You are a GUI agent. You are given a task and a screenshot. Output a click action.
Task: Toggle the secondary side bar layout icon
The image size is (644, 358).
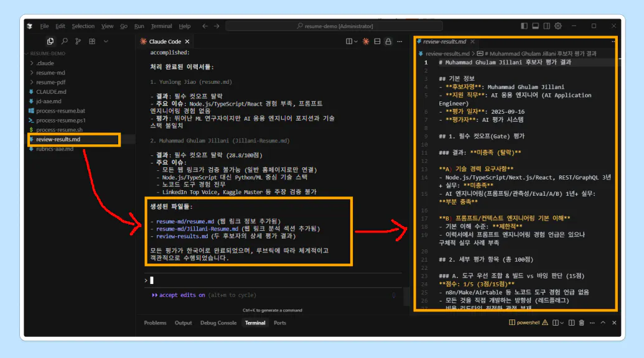click(x=547, y=26)
